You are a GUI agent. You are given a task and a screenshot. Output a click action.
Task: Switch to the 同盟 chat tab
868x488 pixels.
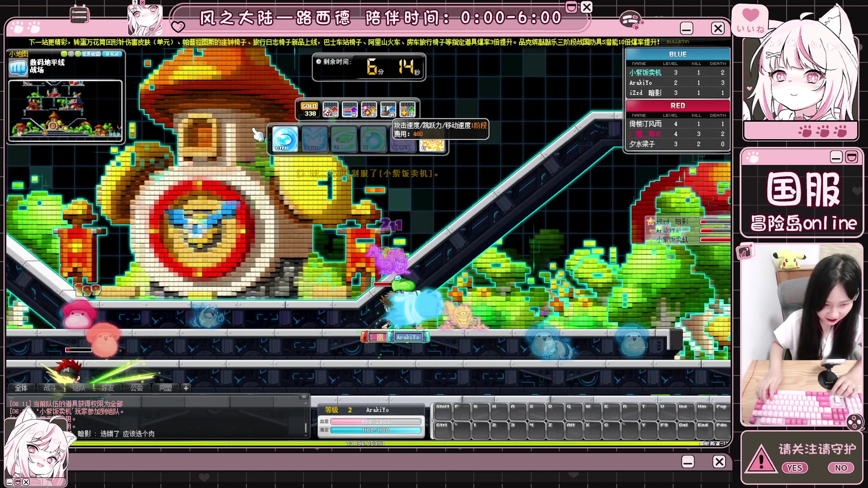(165, 388)
